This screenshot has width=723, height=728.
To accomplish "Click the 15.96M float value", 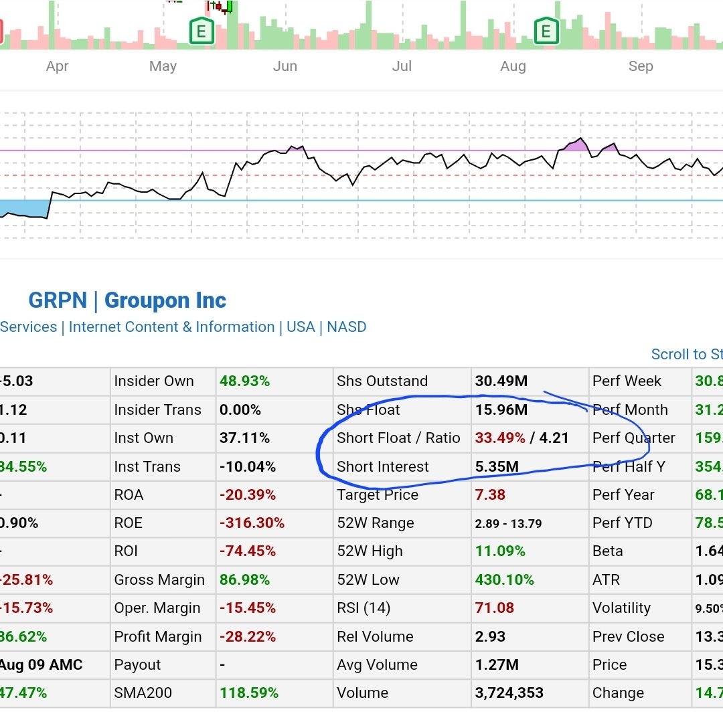I will coord(501,410).
